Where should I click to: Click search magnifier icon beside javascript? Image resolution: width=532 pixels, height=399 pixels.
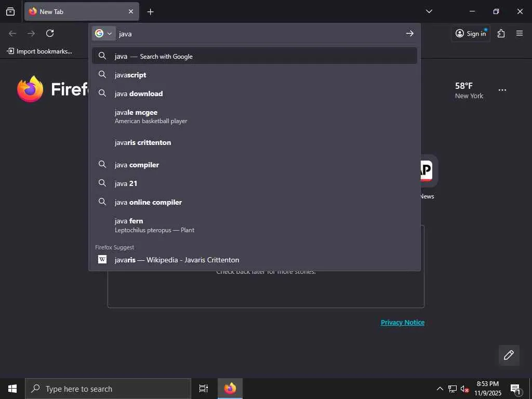pos(102,74)
